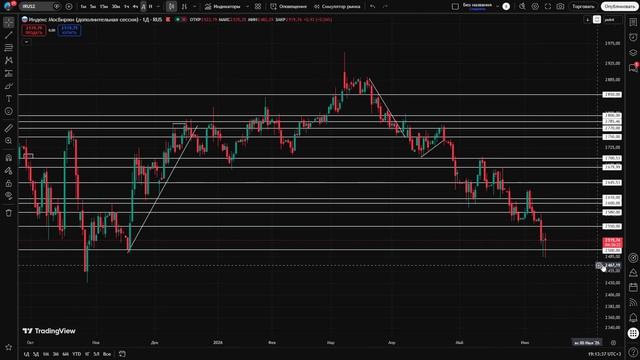
Task: Open the quick search icon
Action: 522,7
